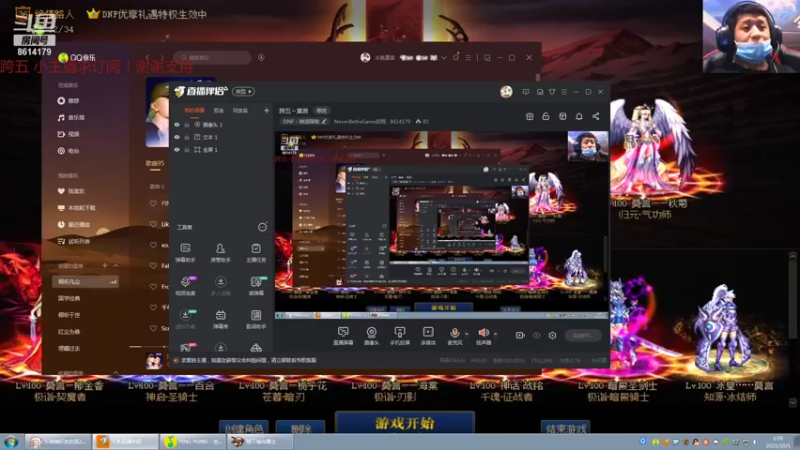
Task: Switch to 我的场景 tab
Action: pyautogui.click(x=194, y=110)
